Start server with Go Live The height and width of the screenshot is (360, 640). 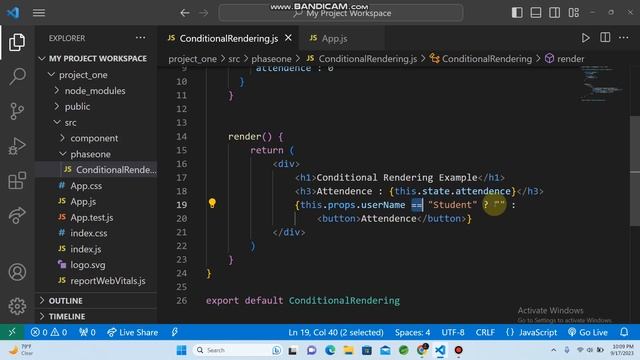coord(588,332)
